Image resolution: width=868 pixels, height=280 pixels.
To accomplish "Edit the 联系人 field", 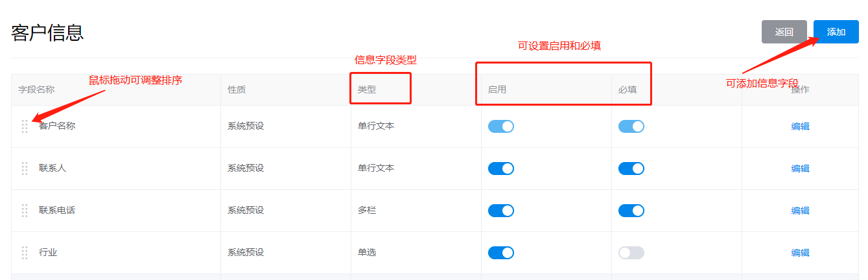I will coord(800,169).
